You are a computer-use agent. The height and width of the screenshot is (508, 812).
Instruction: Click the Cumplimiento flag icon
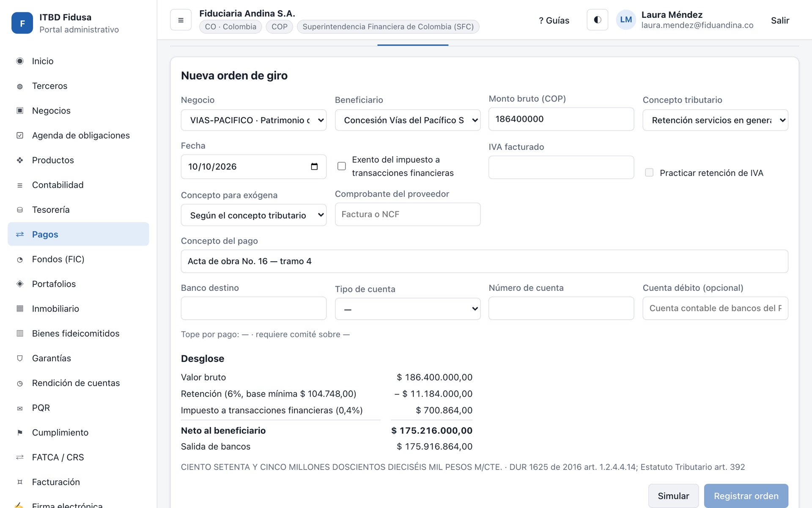pyautogui.click(x=20, y=433)
